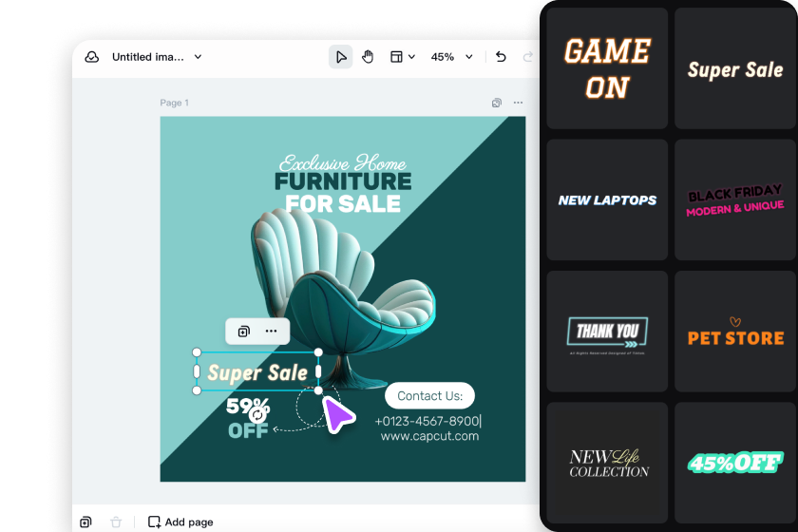
Task: Redo the last undone action
Action: 528,56
